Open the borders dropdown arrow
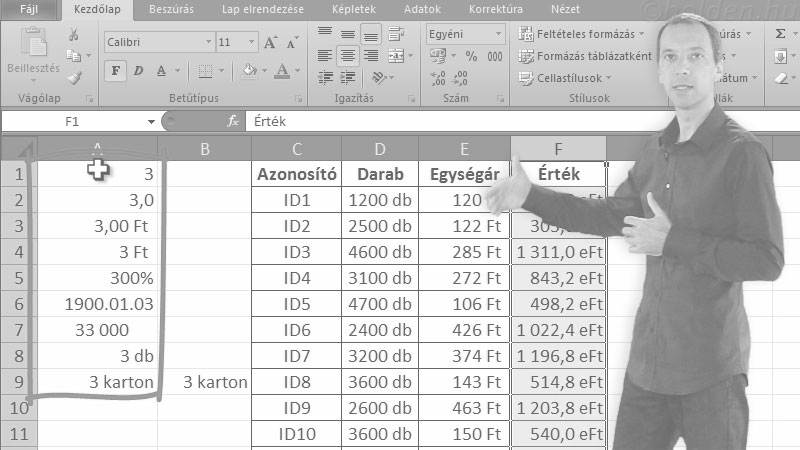The width and height of the screenshot is (800, 450). pos(221,71)
